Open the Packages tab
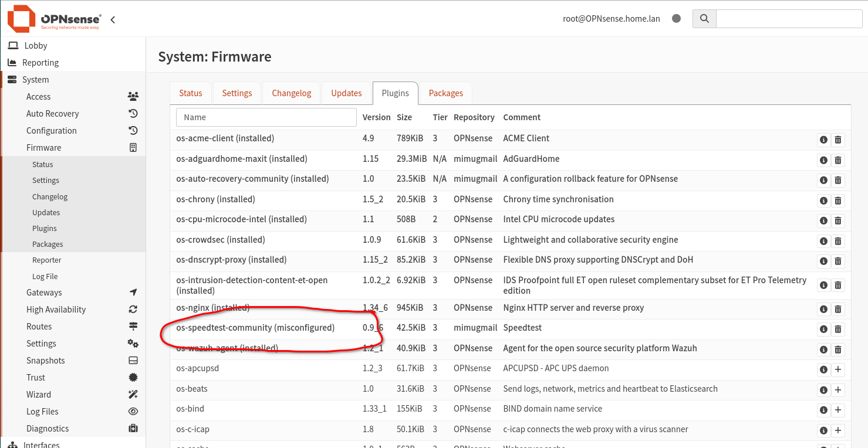Screen dimensions: 868x448 446,93
